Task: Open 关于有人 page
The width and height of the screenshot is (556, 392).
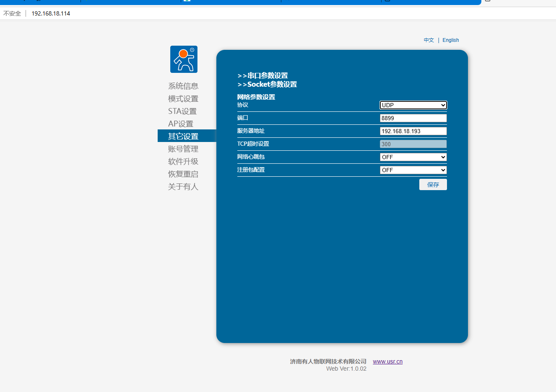Action: tap(183, 186)
